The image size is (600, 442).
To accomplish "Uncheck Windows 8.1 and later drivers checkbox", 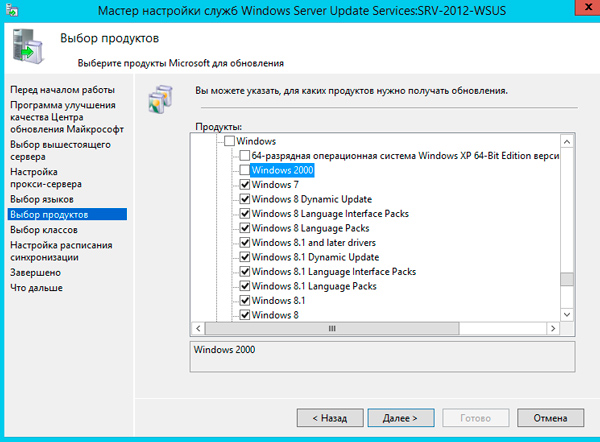I will [x=245, y=243].
